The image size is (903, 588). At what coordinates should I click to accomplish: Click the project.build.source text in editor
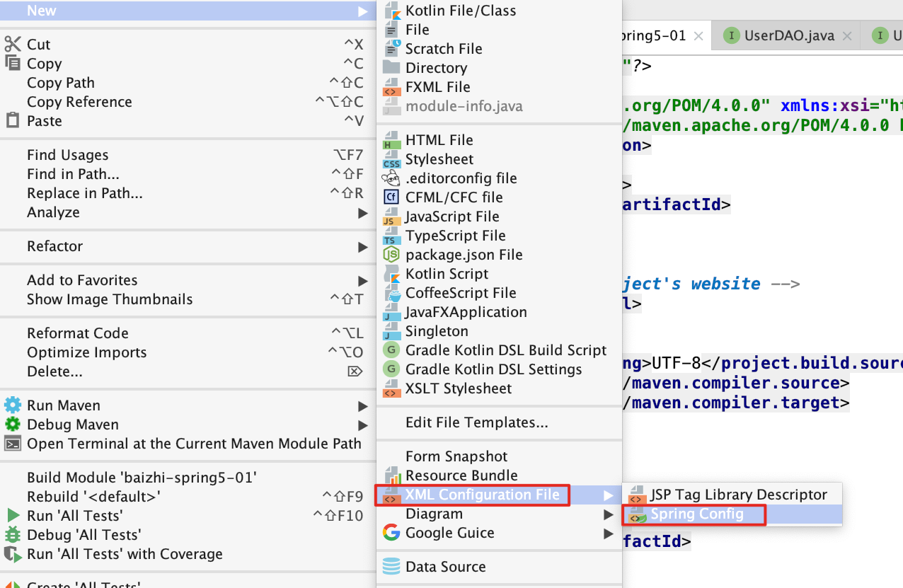(x=812, y=364)
